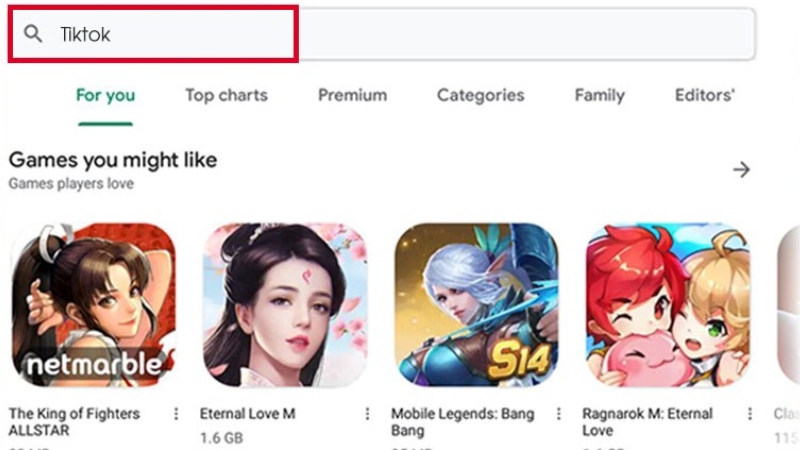
Task: Open the Games you might like heading
Action: coord(112,160)
